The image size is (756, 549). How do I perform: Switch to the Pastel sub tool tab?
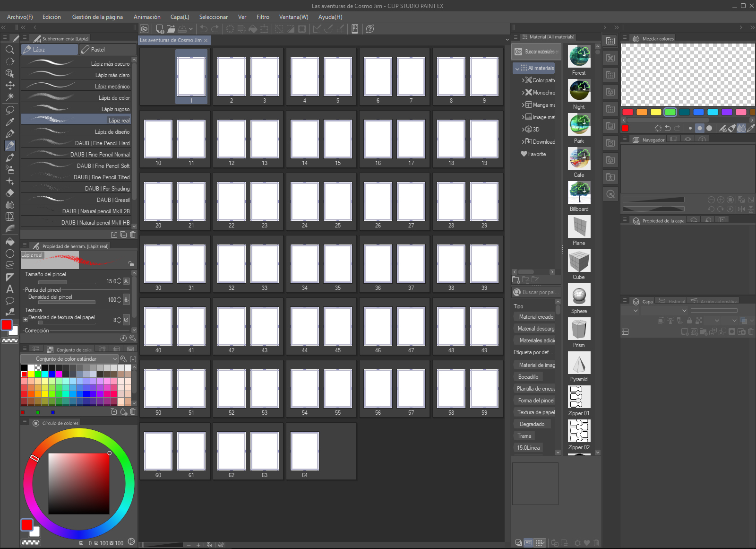[x=108, y=50]
